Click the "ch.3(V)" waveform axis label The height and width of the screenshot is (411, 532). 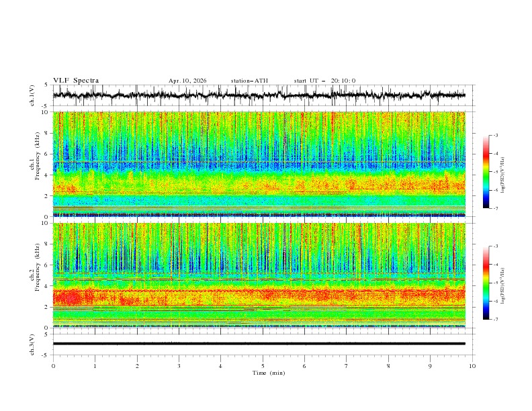coord(32,345)
